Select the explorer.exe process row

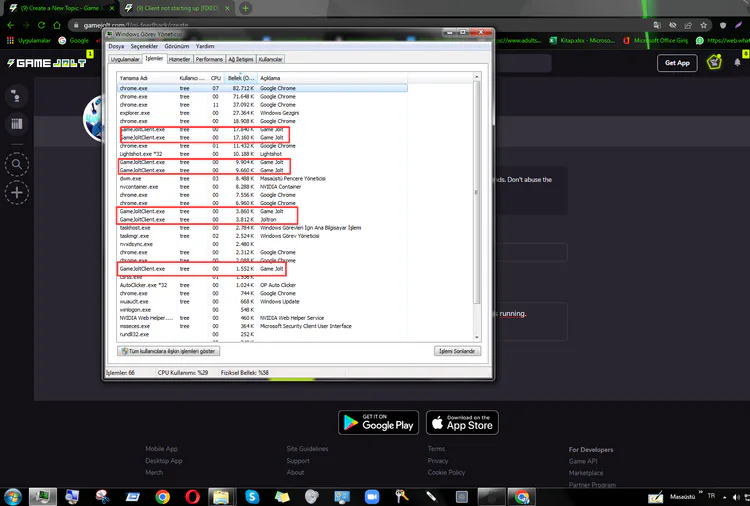pyautogui.click(x=262, y=113)
